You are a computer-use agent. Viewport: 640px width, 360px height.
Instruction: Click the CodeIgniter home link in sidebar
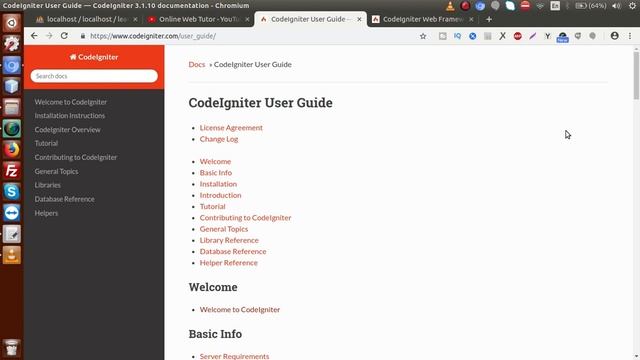[x=94, y=57]
